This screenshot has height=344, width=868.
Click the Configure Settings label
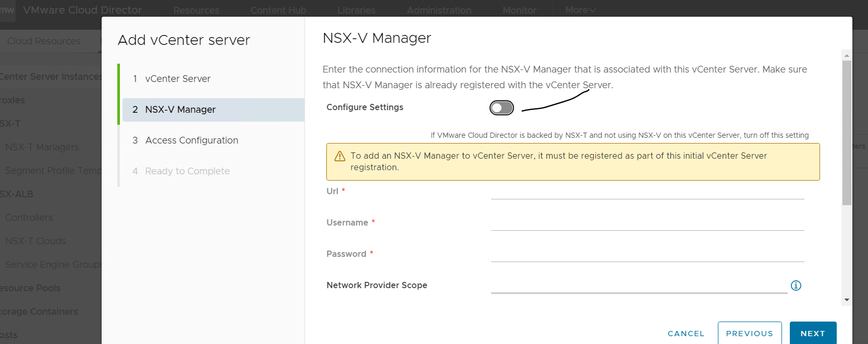click(365, 107)
